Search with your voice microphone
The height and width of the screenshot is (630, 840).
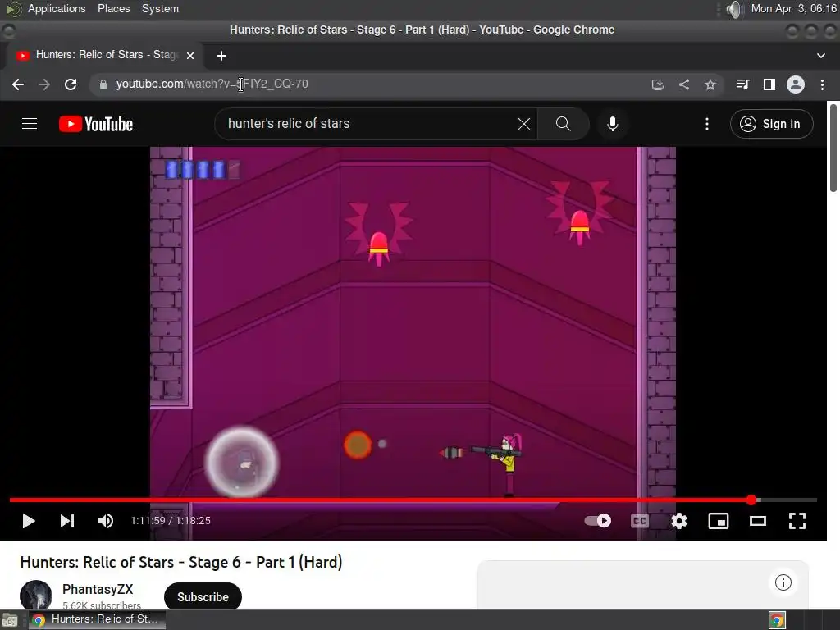click(613, 124)
